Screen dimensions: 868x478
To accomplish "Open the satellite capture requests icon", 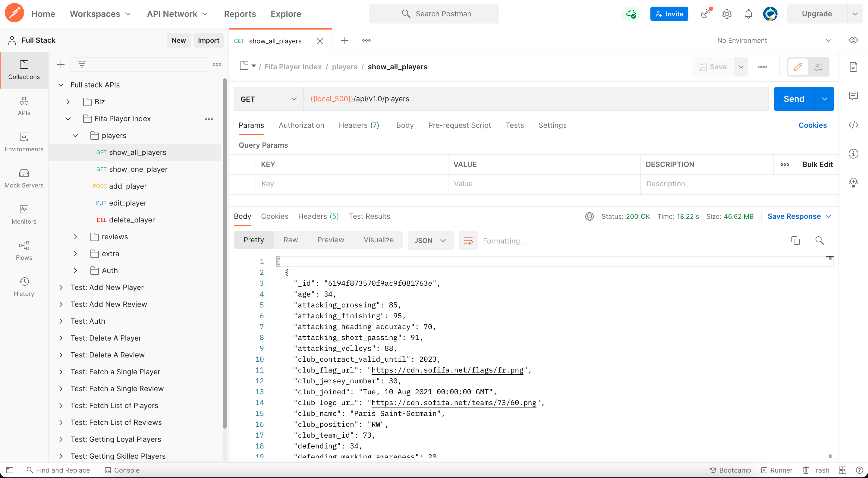I will (705, 14).
